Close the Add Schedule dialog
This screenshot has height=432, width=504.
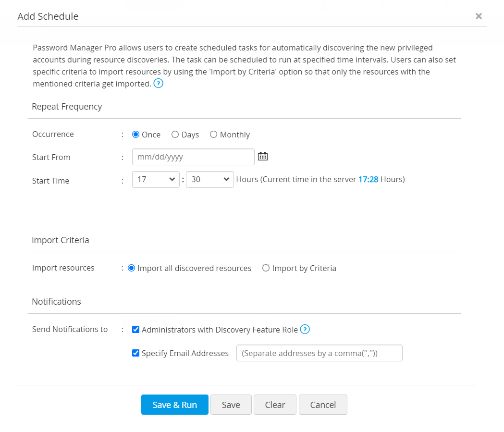[479, 16]
